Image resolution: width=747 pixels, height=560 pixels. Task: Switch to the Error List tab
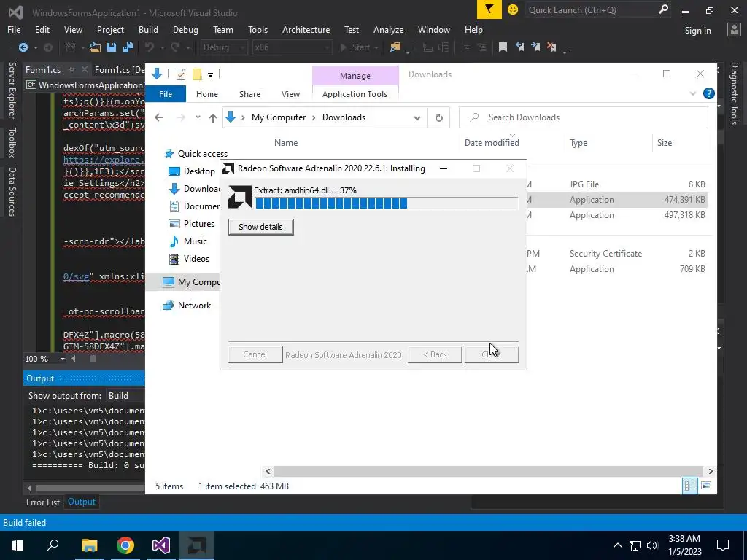click(x=43, y=502)
